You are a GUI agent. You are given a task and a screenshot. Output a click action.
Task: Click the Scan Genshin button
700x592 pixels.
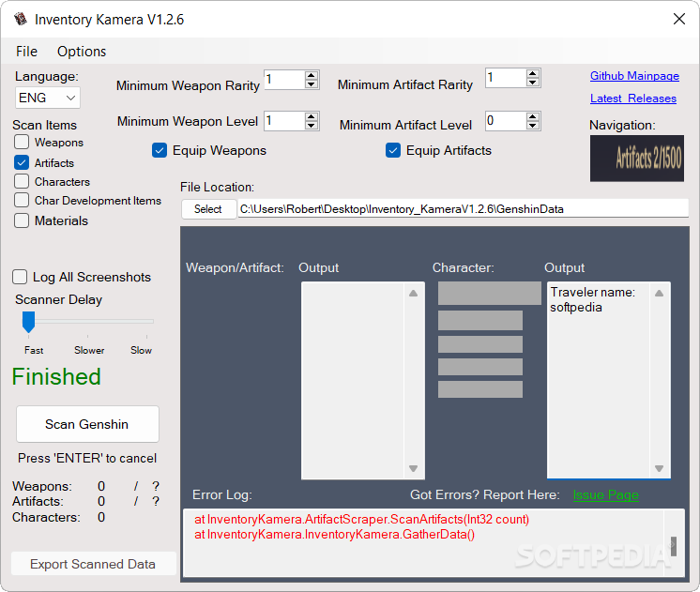point(87,424)
